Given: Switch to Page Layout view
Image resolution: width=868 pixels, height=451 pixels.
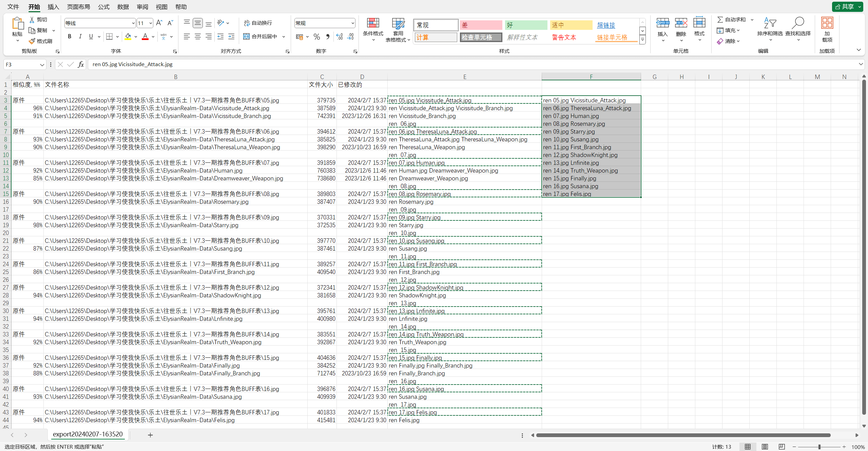Looking at the screenshot, I should [765, 447].
